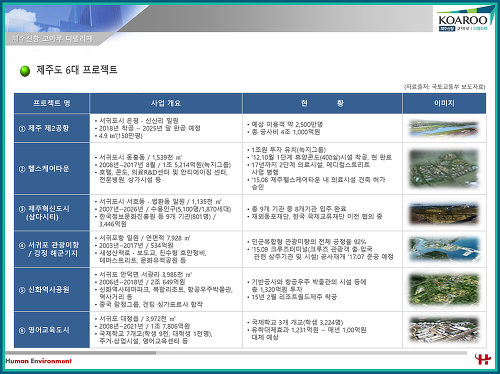The image size is (500, 374).
Task: Click the green bullet beside the slide title
Action: 25,71
